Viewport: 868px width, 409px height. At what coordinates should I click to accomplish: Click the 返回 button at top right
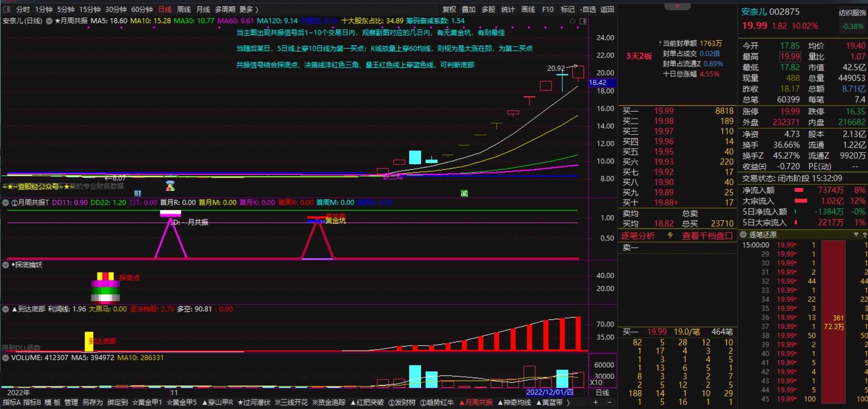[x=607, y=9]
